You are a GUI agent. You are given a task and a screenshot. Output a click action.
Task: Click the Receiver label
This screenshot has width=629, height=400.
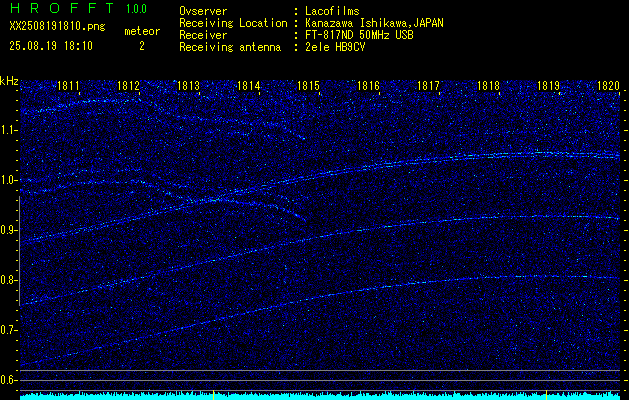click(203, 35)
